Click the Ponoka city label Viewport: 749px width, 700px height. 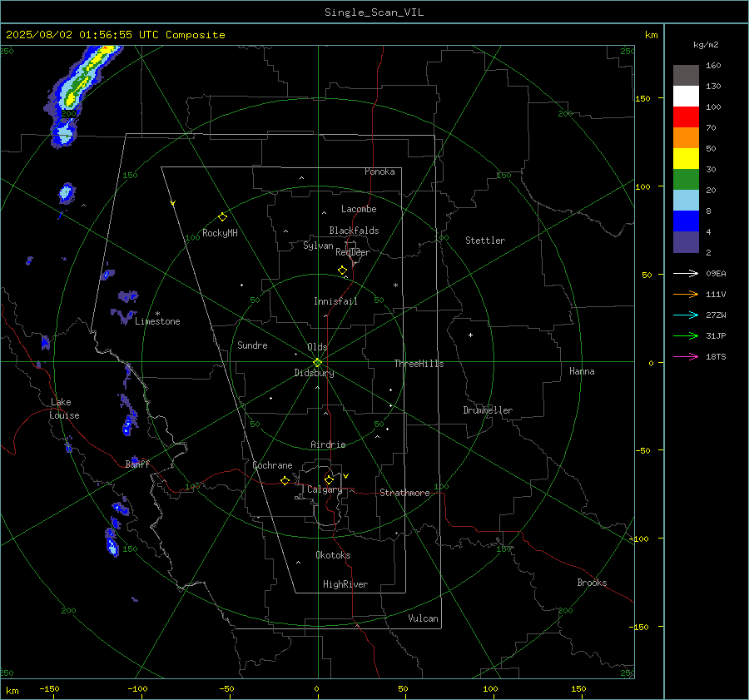379,171
